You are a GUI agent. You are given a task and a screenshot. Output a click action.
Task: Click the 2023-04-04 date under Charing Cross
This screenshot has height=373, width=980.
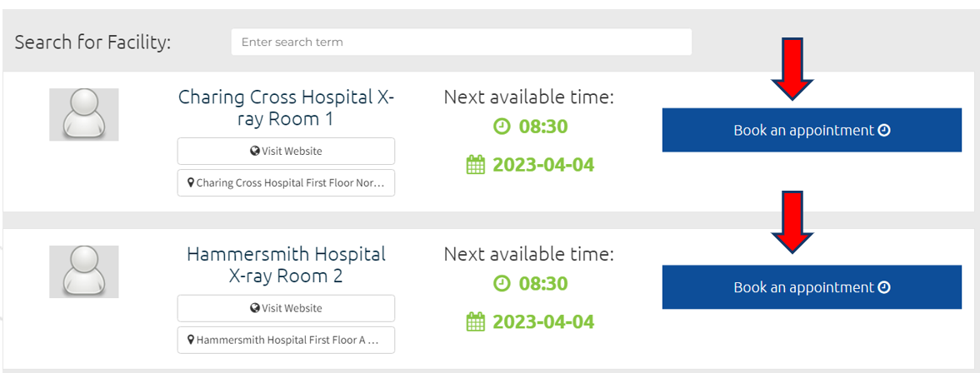[543, 165]
